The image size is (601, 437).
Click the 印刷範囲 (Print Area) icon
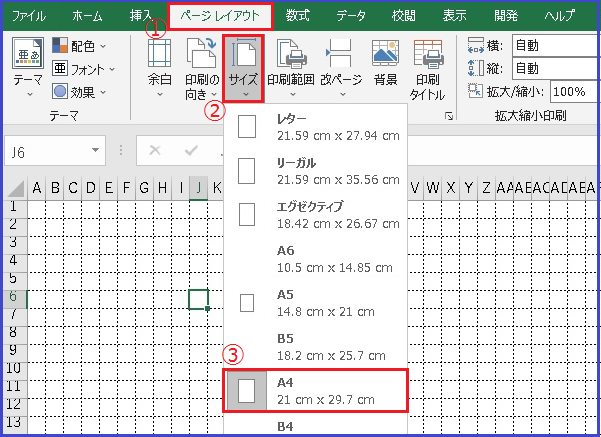(x=291, y=53)
